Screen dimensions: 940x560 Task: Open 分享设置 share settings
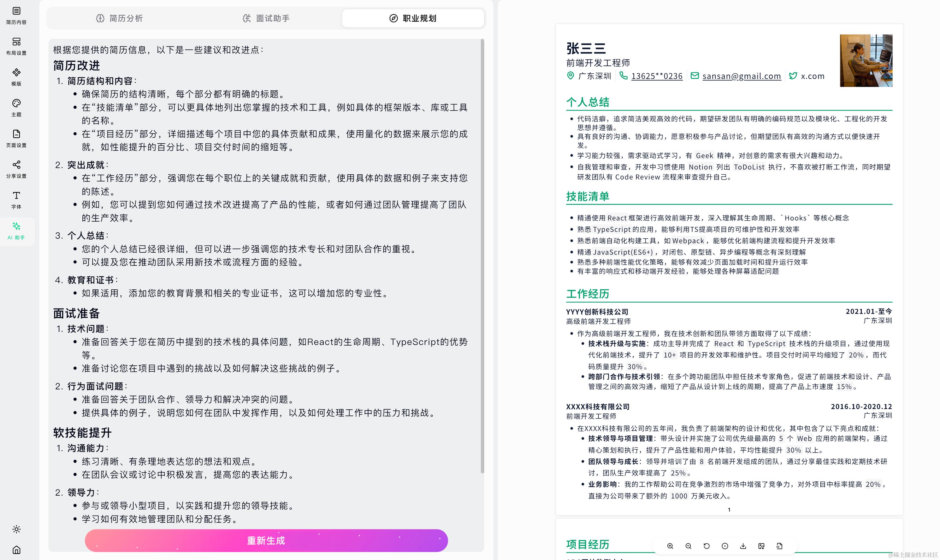pyautogui.click(x=16, y=169)
